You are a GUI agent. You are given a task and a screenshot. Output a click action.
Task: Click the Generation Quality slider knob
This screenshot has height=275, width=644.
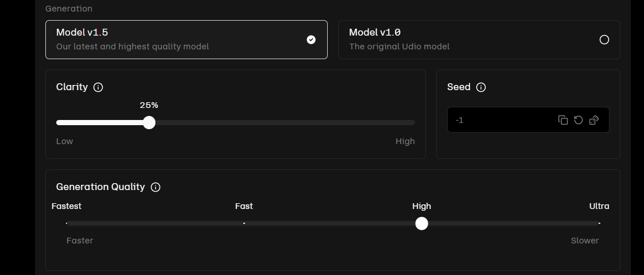pyautogui.click(x=421, y=224)
